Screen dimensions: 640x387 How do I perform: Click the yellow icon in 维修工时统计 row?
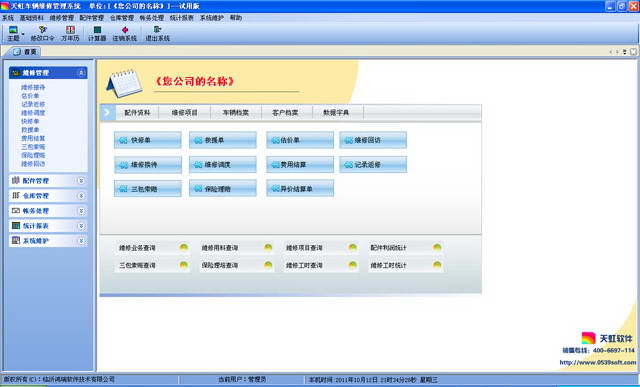coord(437,265)
